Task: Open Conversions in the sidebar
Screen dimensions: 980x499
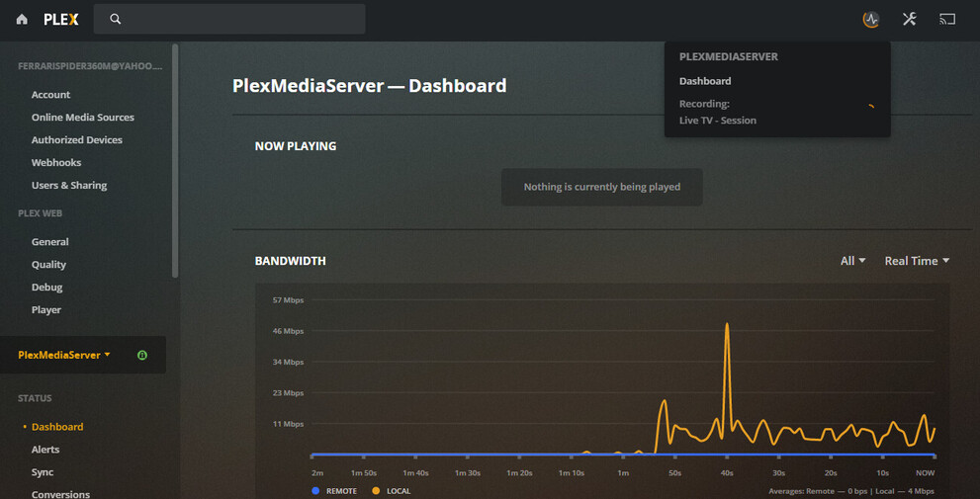Action: [x=60, y=494]
